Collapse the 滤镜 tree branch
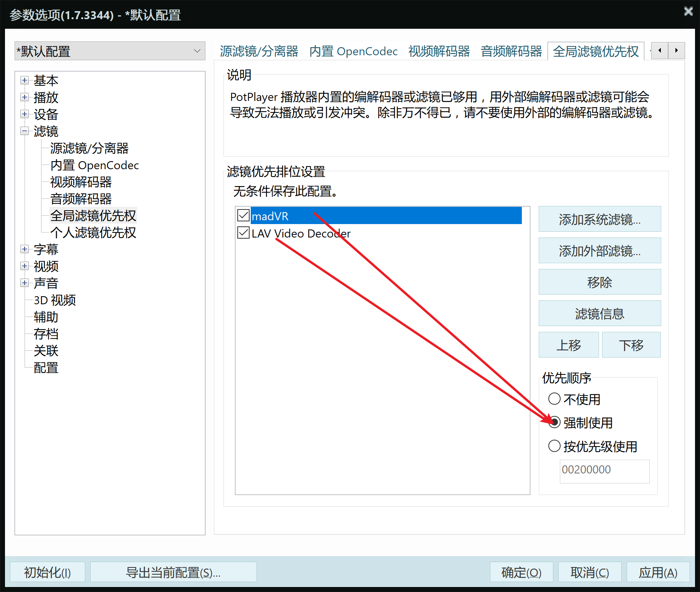 tap(24, 131)
